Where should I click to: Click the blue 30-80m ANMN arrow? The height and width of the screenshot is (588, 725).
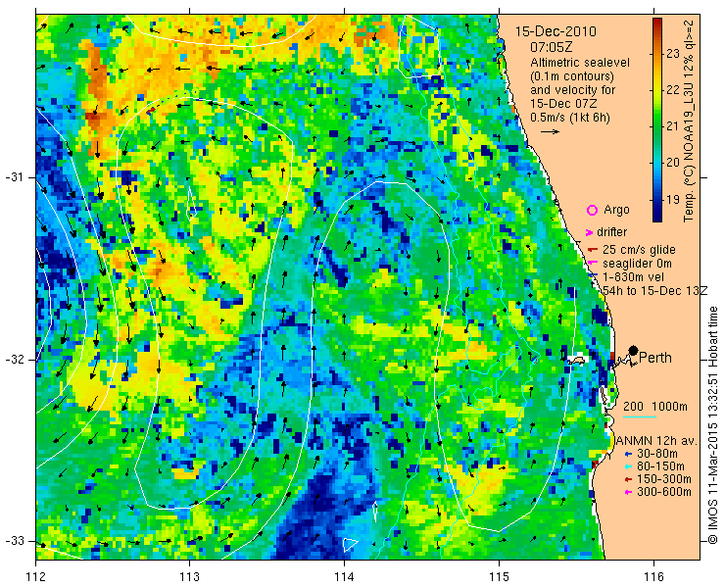pyautogui.click(x=628, y=454)
